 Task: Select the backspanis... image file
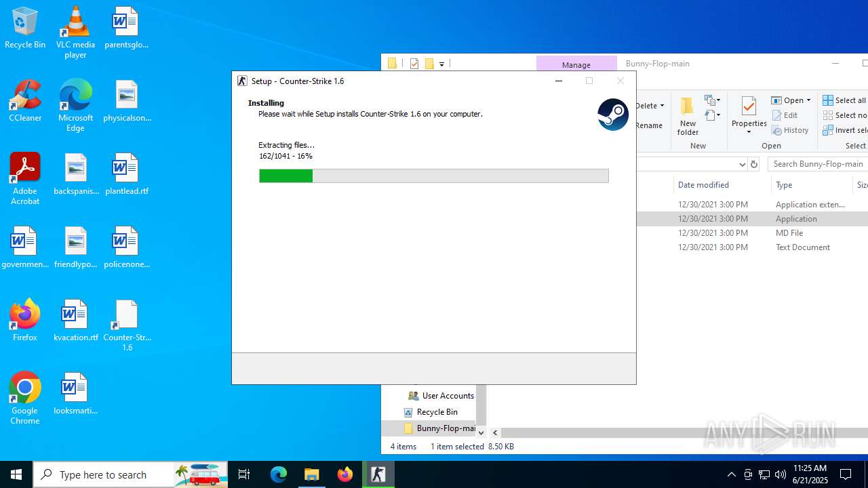coord(76,175)
